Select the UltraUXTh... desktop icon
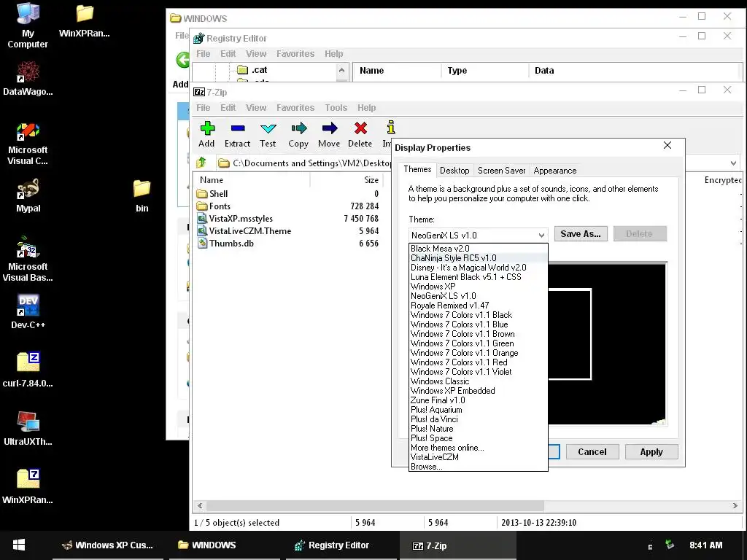747x560 pixels. (x=28, y=429)
